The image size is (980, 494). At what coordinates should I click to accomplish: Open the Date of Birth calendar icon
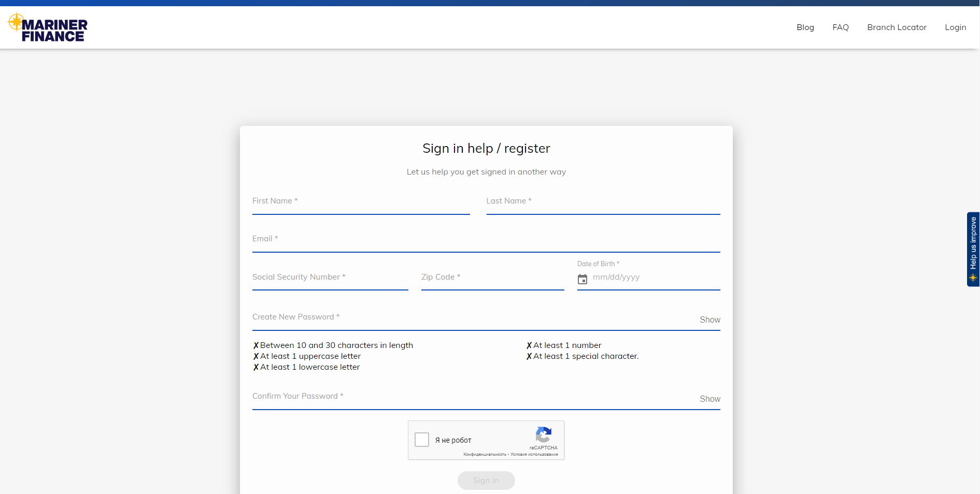click(x=583, y=279)
